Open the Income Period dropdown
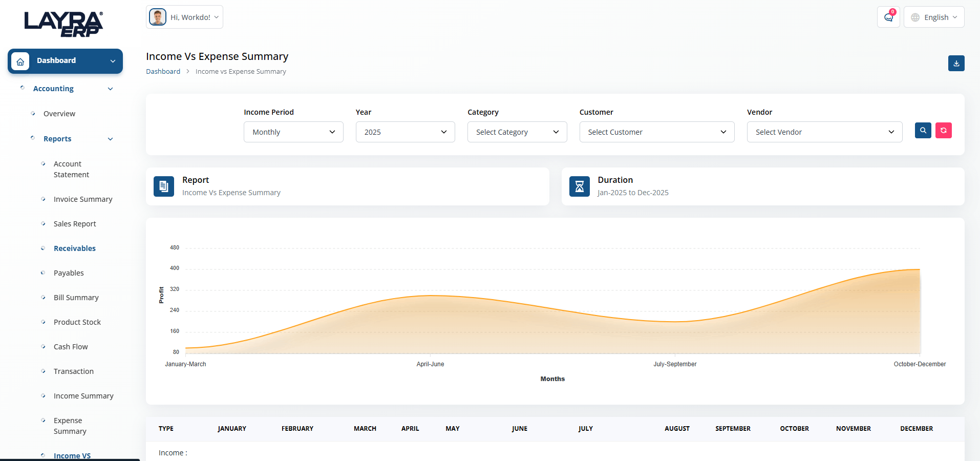 (293, 132)
